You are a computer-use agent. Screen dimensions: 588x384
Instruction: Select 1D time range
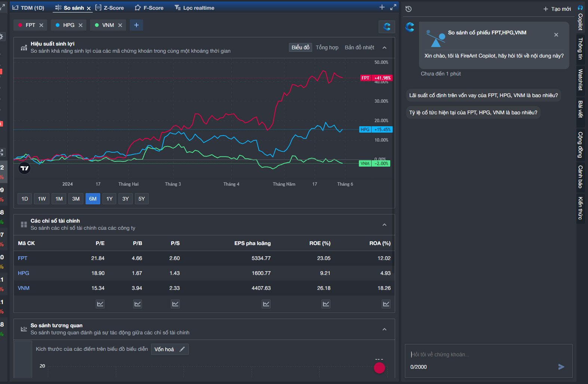(25, 199)
